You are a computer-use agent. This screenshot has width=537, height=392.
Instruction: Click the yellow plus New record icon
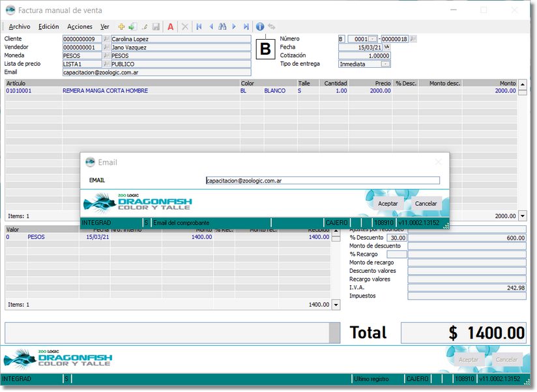tap(121, 27)
